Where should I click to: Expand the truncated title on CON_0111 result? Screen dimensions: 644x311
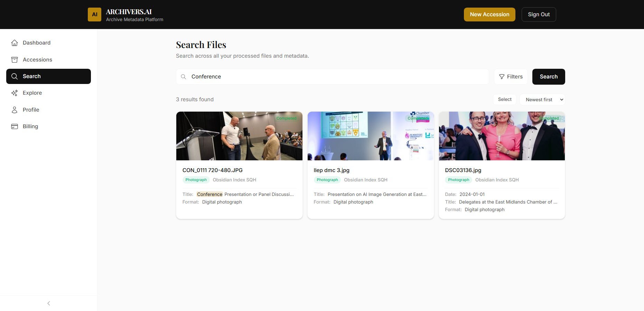click(259, 194)
